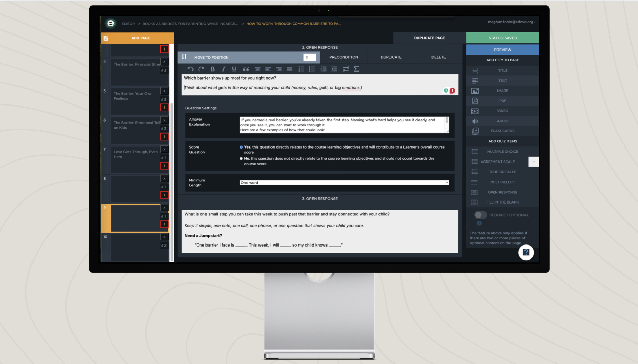The image size is (638, 364).
Task: Toggle the Require 1 Optional switch
Action: click(x=480, y=215)
